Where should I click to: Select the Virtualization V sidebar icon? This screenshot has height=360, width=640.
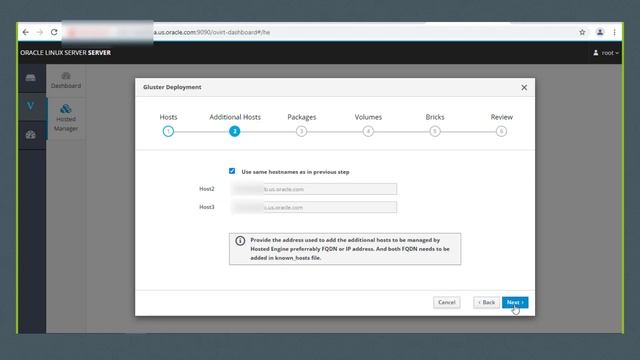click(x=31, y=106)
